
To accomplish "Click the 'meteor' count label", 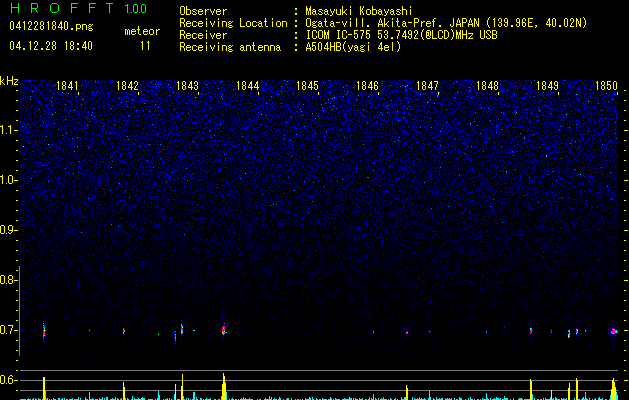I will (142, 31).
